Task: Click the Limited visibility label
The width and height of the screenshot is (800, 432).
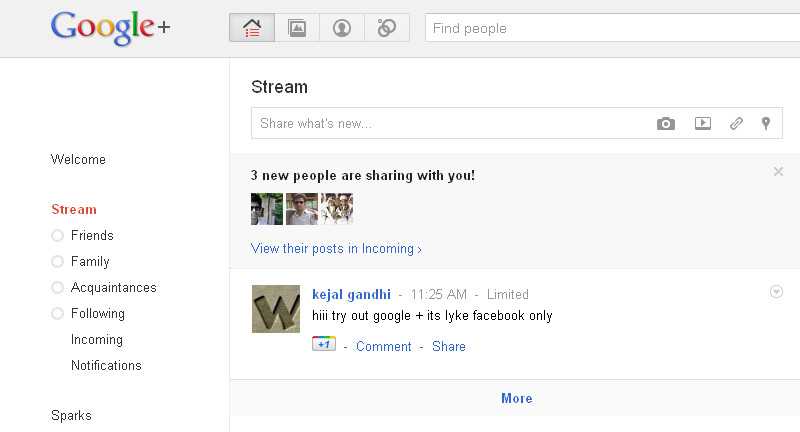Action: point(508,295)
